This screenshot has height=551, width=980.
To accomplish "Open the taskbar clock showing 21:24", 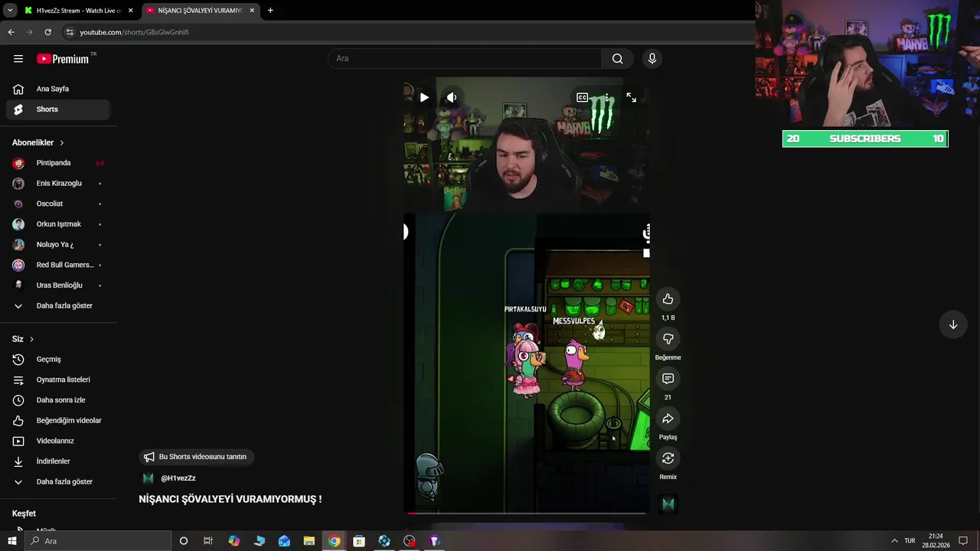I will coord(936,541).
